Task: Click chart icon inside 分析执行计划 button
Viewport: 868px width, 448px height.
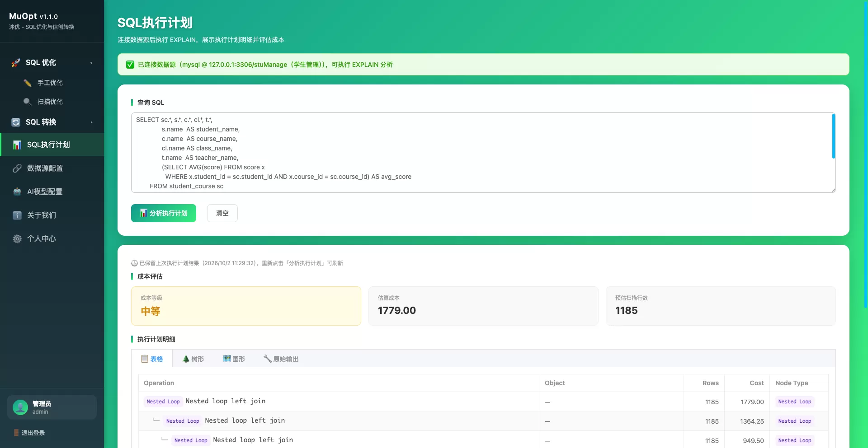Action: pyautogui.click(x=144, y=213)
